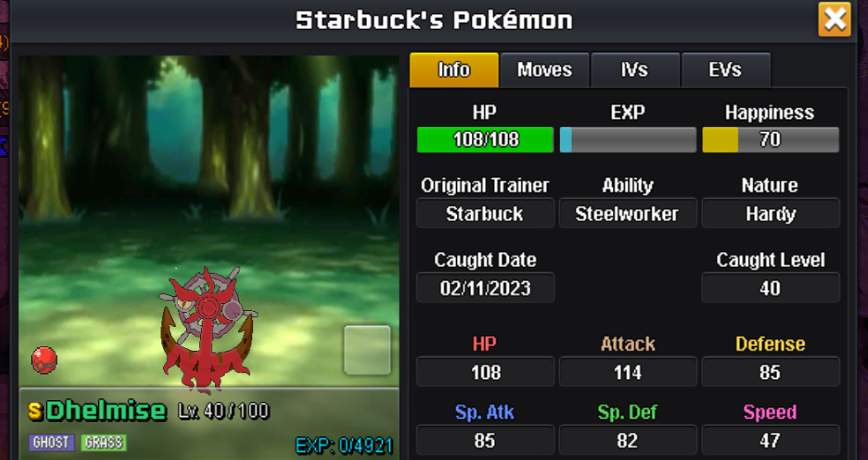
Task: Click the EXP progress bar
Action: [628, 139]
